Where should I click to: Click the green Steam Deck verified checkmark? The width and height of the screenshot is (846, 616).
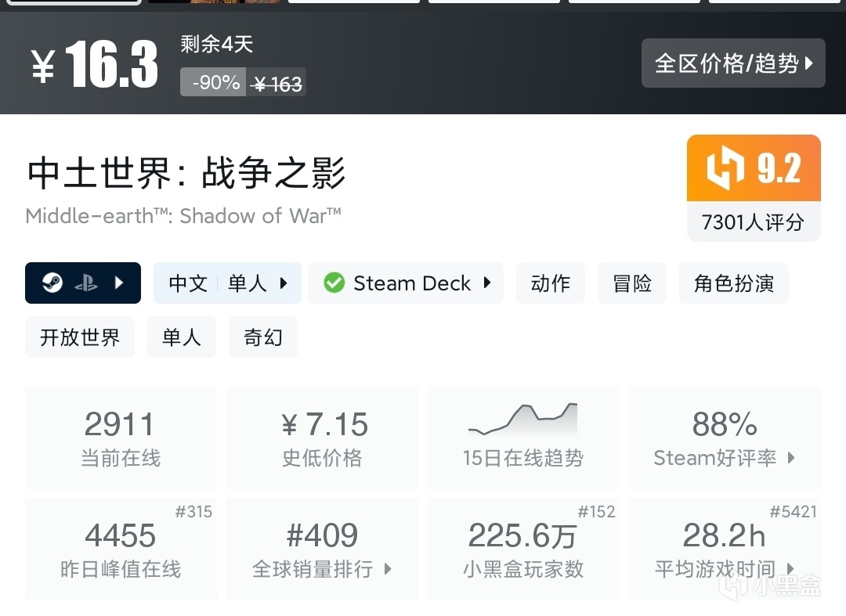click(334, 283)
